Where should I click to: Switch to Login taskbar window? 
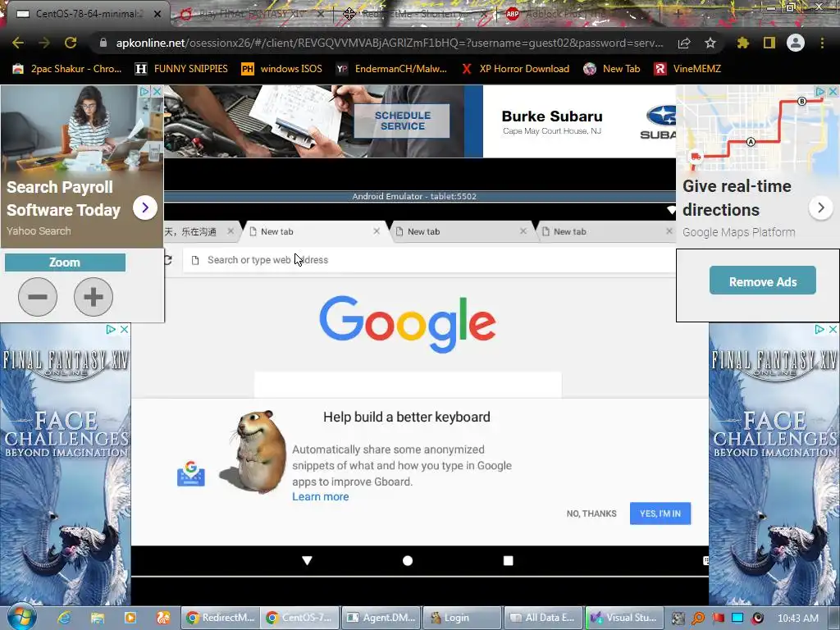tap(463, 618)
